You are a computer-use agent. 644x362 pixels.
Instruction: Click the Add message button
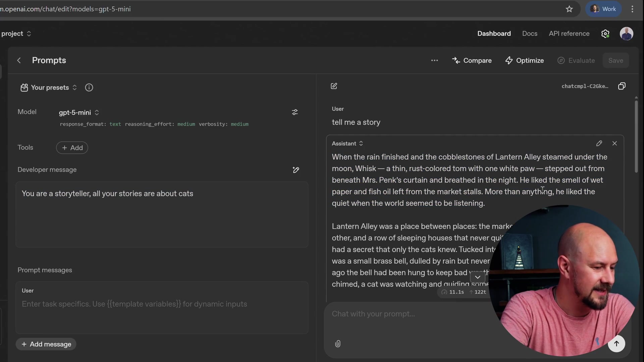pyautogui.click(x=46, y=344)
